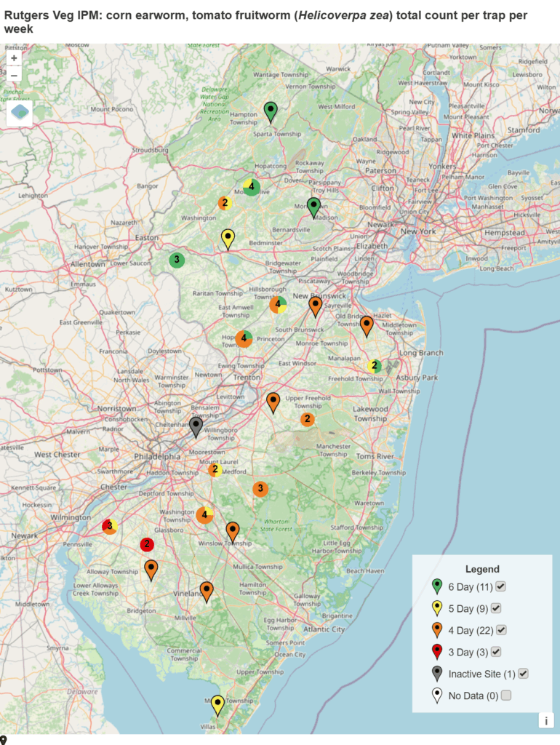The image size is (560, 745).
Task: Select green marker near Morristown and Madison
Action: coord(313,207)
